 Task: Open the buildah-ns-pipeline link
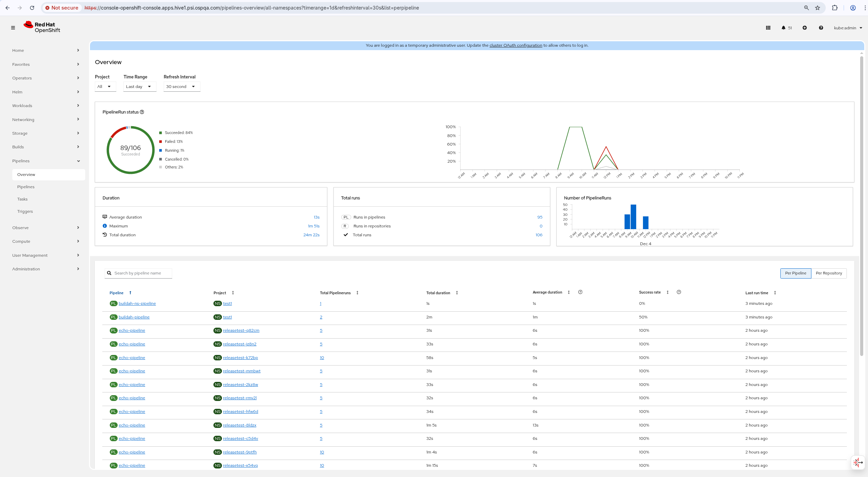[137, 303]
